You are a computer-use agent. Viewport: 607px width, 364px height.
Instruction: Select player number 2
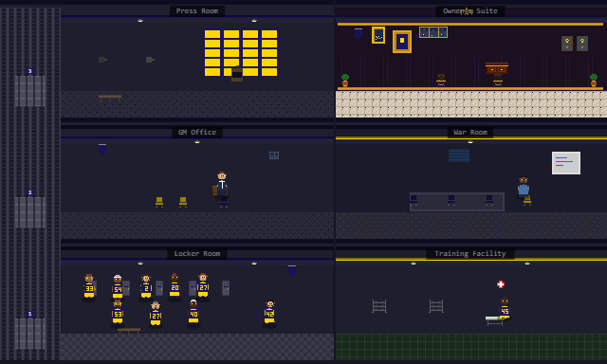point(146,286)
